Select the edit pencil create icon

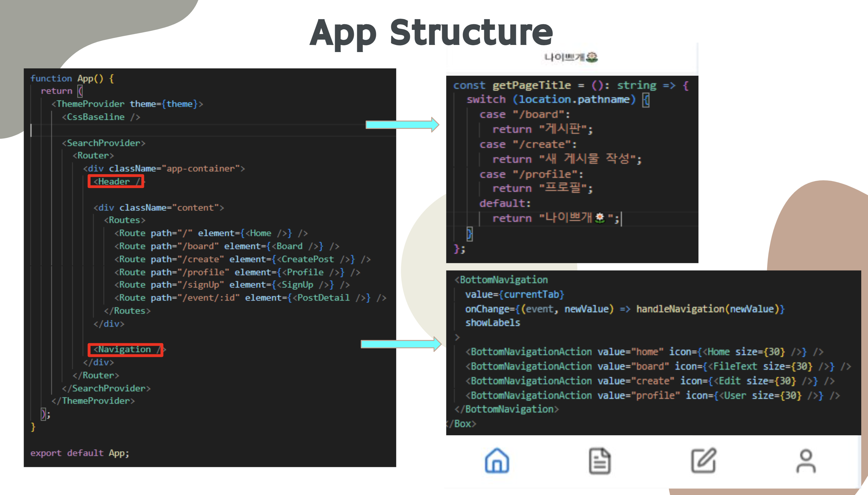tap(704, 461)
